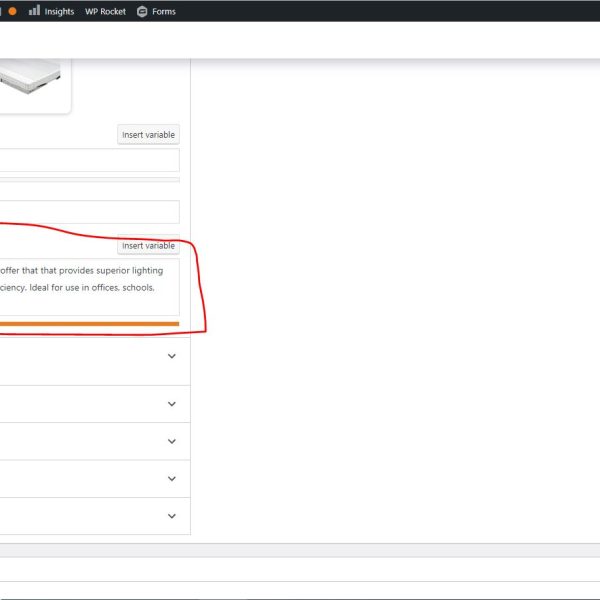600x600 pixels.
Task: Click the empty slug input field
Action: pos(90,212)
